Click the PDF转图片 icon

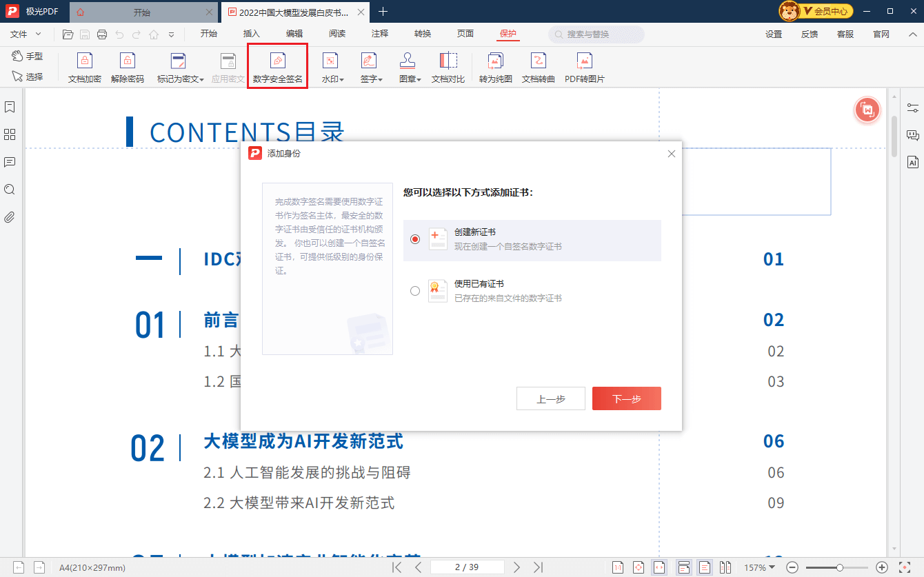(585, 65)
